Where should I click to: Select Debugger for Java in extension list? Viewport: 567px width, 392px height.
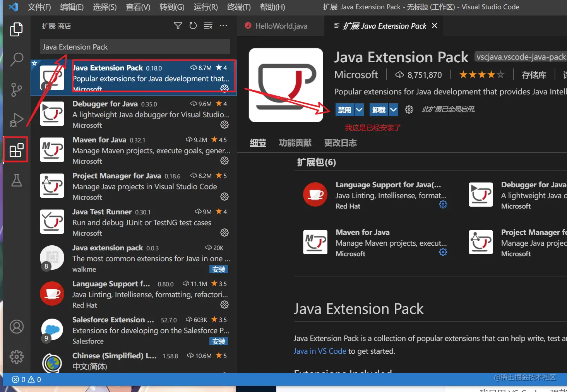click(134, 114)
